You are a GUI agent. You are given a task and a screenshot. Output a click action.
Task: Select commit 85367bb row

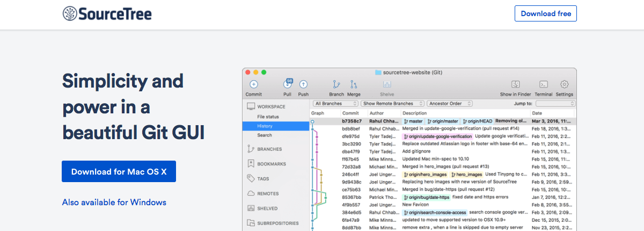pyautogui.click(x=443, y=197)
